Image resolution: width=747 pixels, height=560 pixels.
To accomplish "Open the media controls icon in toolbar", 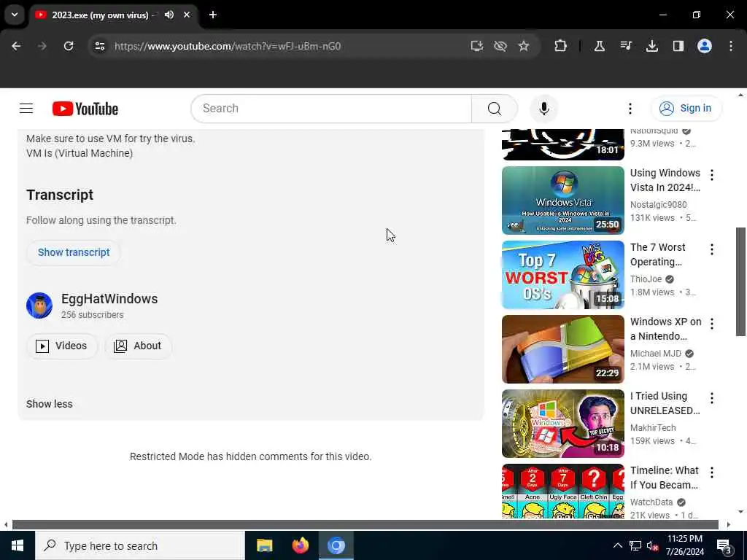I will click(626, 46).
